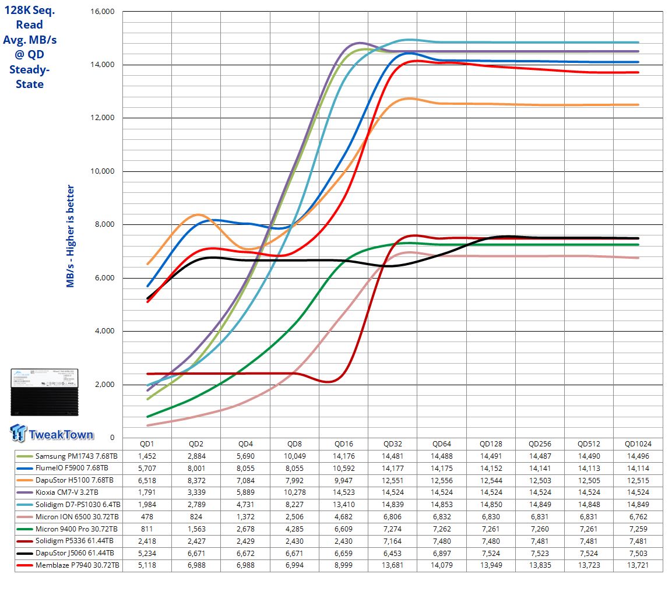This screenshot has width=672, height=616.
Task: Click the QD128 column header
Action: click(491, 444)
